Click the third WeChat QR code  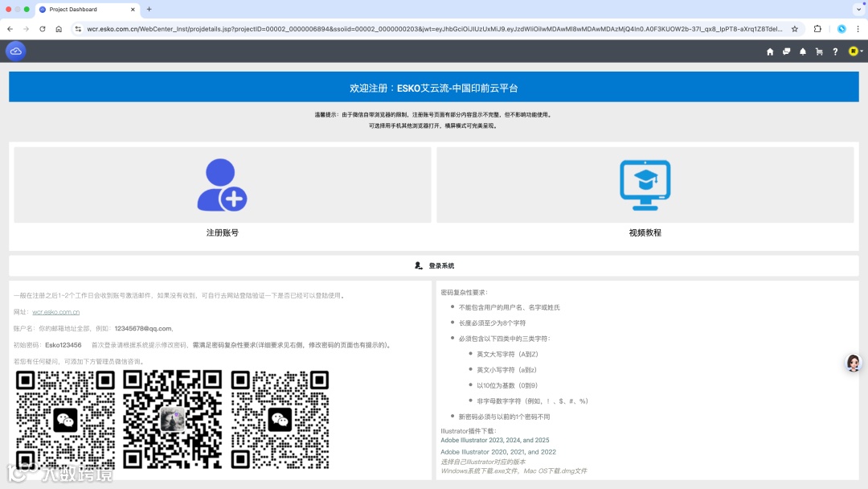coord(280,420)
